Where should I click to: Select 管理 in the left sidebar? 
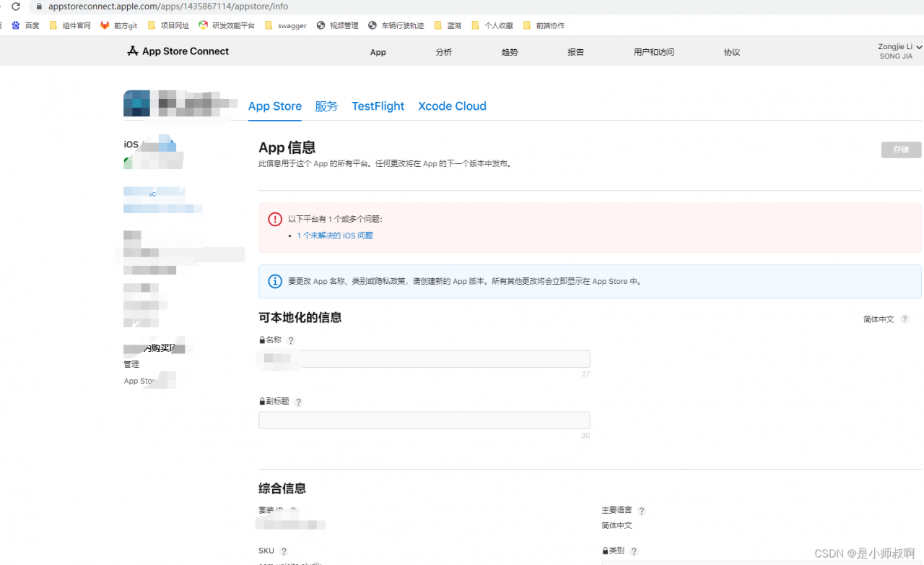131,364
